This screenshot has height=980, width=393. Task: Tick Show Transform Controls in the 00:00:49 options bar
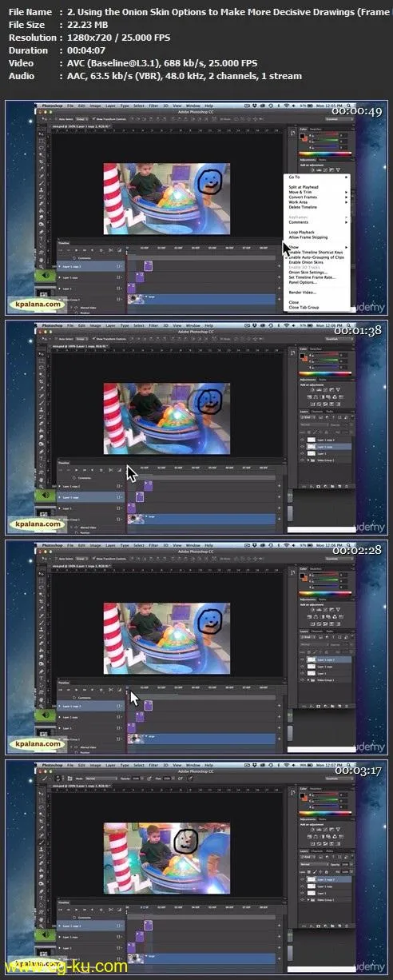[x=94, y=119]
